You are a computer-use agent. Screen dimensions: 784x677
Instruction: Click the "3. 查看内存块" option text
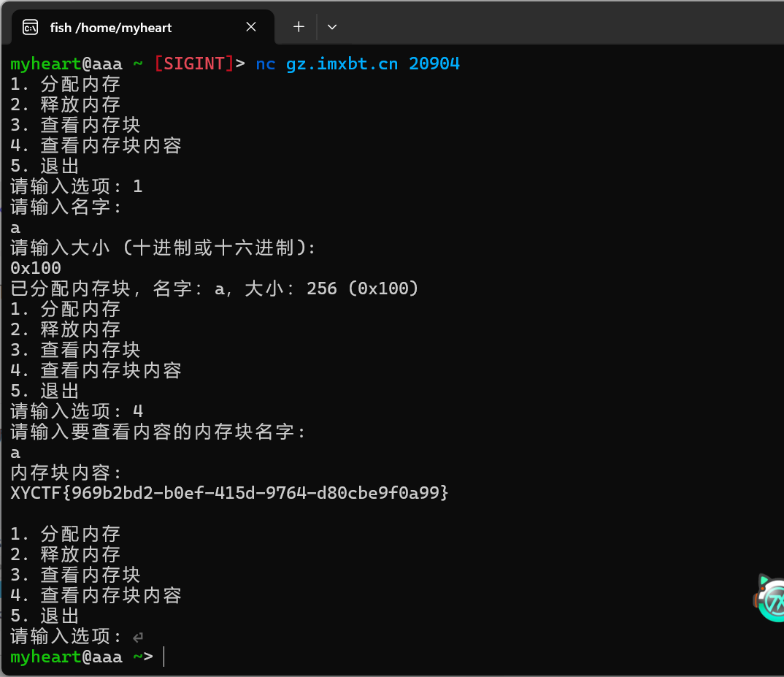(75, 125)
